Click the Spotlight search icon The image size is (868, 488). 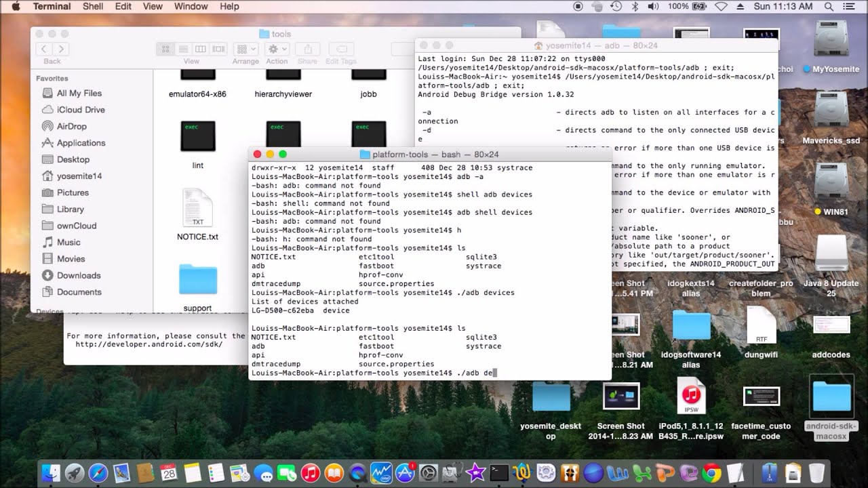[829, 6]
